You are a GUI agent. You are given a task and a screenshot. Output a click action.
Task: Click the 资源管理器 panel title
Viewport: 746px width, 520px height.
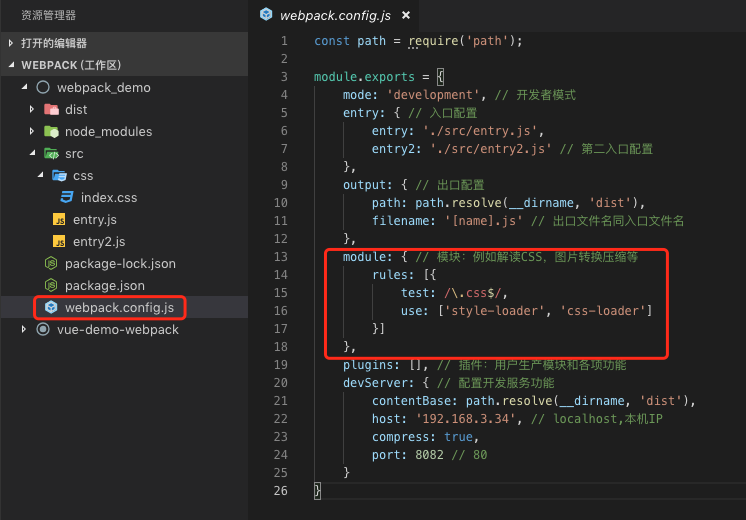coord(49,15)
